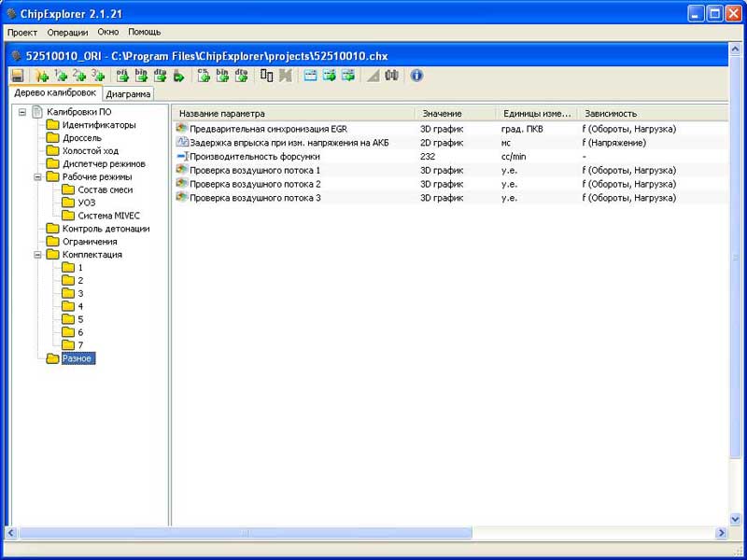Click the save project floppy disk icon
Image resolution: width=747 pixels, height=560 pixels.
(17, 76)
